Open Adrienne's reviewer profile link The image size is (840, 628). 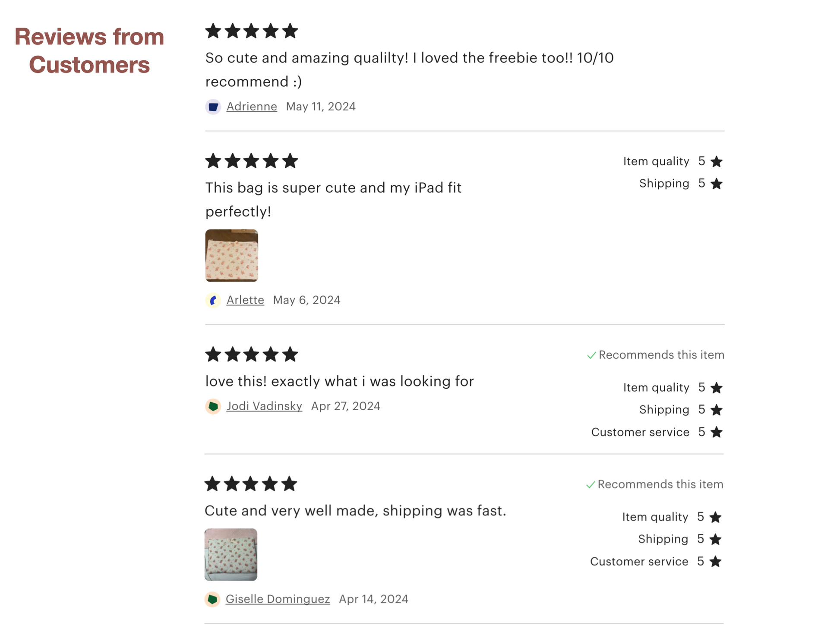252,107
